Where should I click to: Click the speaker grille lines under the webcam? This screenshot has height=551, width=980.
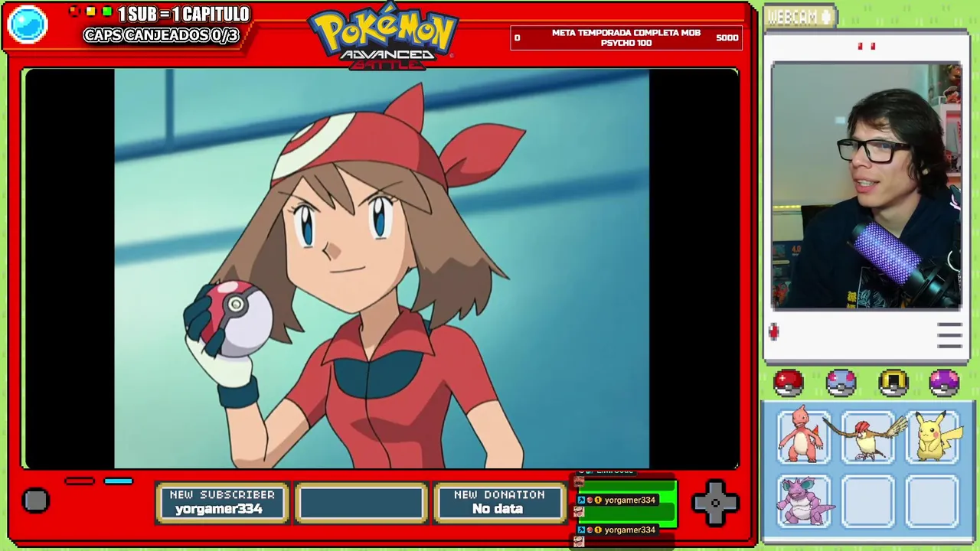(949, 335)
